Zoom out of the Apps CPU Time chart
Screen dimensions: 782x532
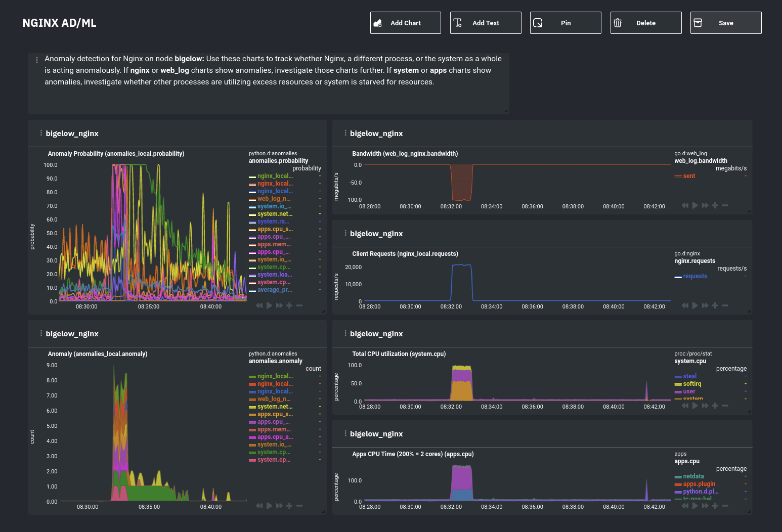point(725,506)
